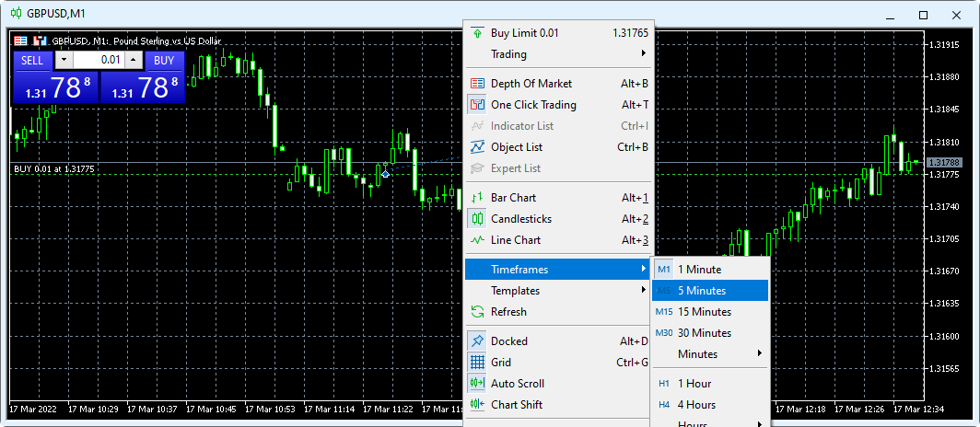Toggle Chart Shift option
The image size is (980, 427).
(557, 405)
